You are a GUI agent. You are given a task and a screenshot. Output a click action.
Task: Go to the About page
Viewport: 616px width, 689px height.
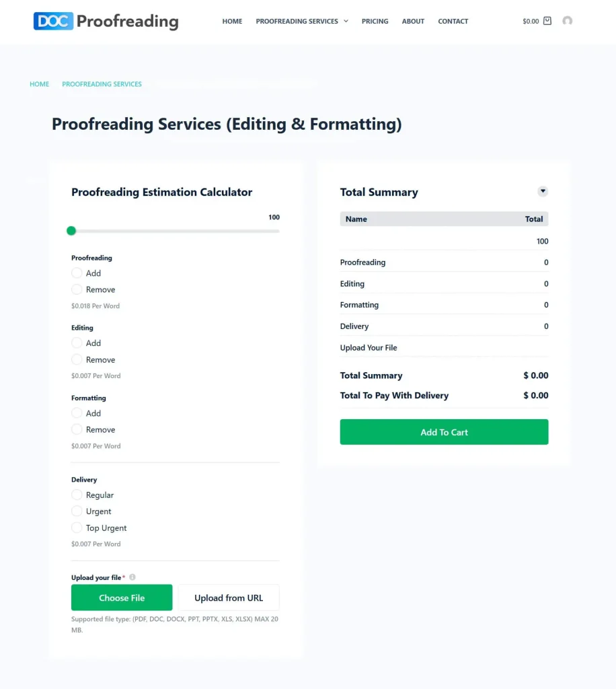413,22
